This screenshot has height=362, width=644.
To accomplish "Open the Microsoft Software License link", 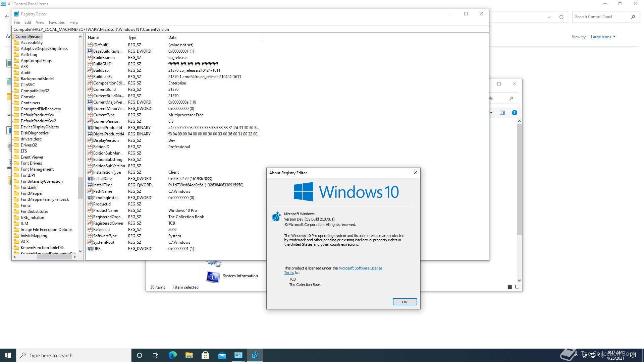I will [x=360, y=268].
